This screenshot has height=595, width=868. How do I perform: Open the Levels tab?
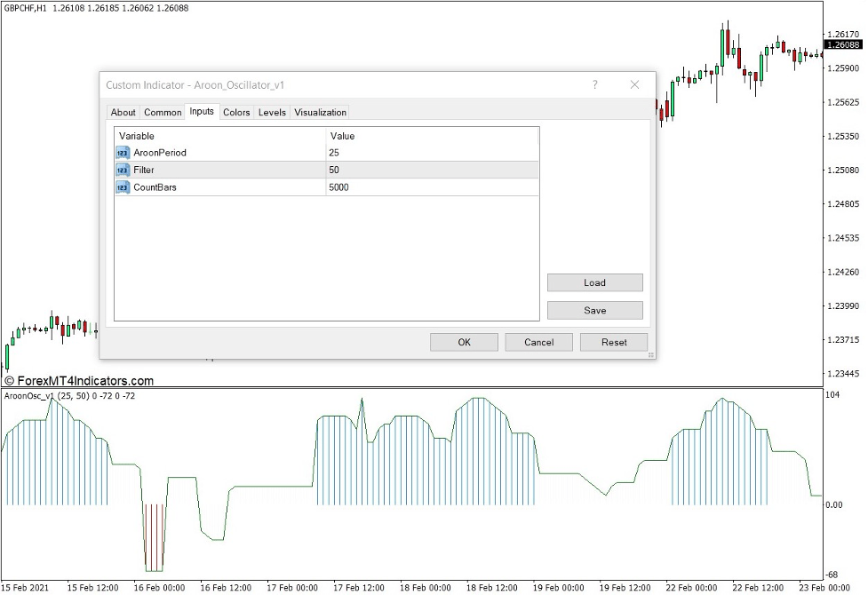[x=272, y=112]
